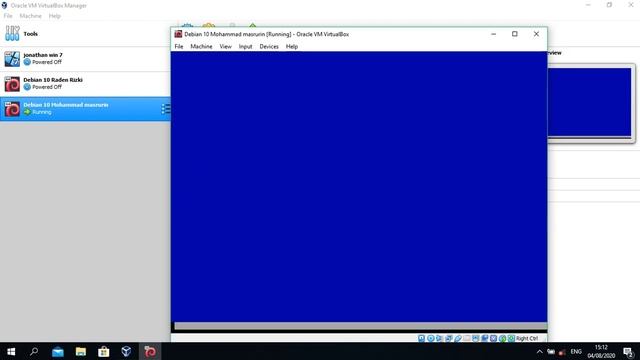Image resolution: width=640 pixels, height=360 pixels.
Task: Open the Input menu in the VM window
Action: click(x=245, y=47)
